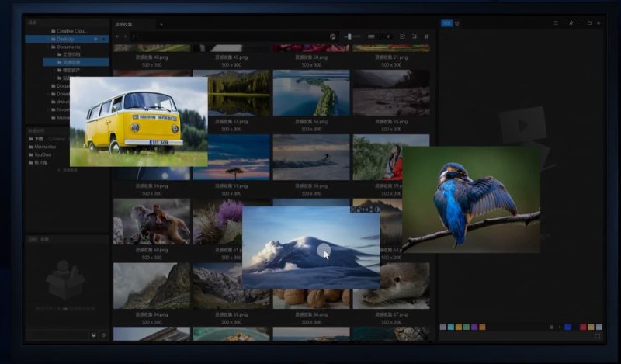Open the Momentor favorite folder
The width and height of the screenshot is (621, 364).
pos(43,147)
